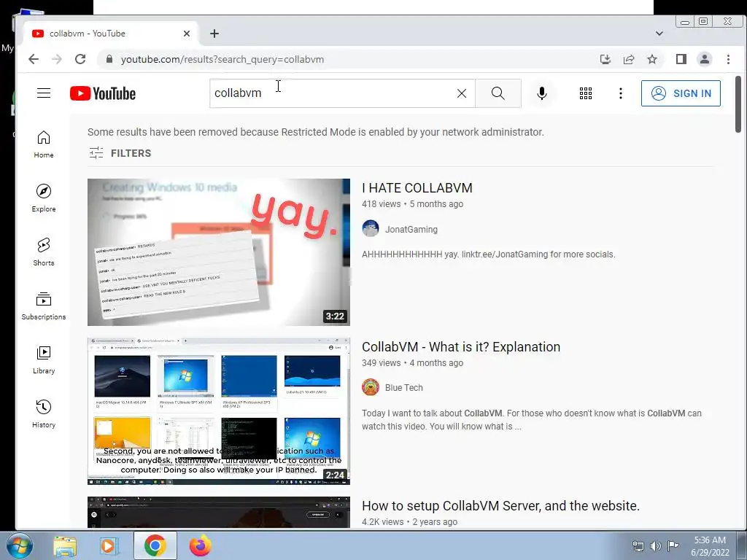Go forward with Chrome forward arrow

(57, 59)
